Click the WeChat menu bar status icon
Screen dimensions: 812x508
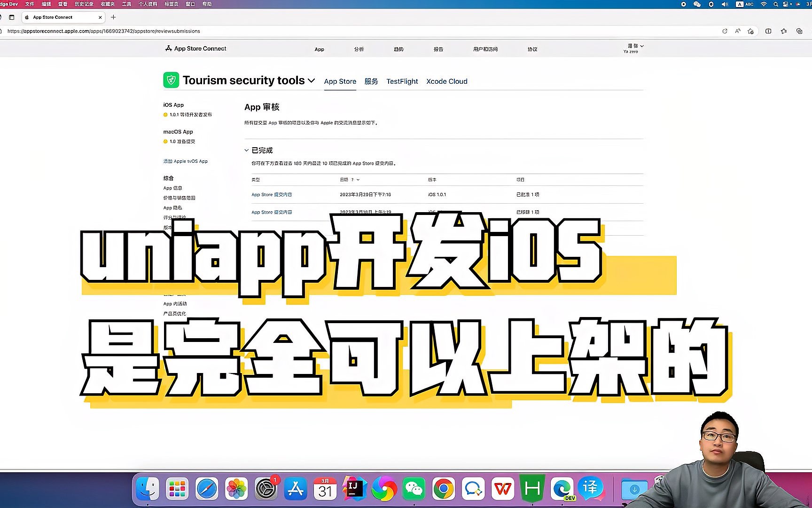(x=697, y=4)
